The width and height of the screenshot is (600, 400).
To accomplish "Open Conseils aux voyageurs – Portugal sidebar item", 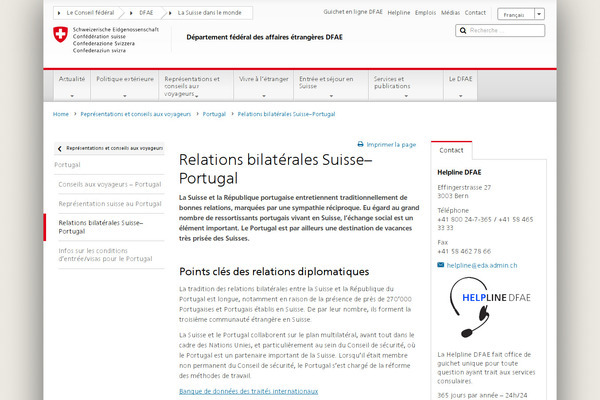I will coord(110,184).
